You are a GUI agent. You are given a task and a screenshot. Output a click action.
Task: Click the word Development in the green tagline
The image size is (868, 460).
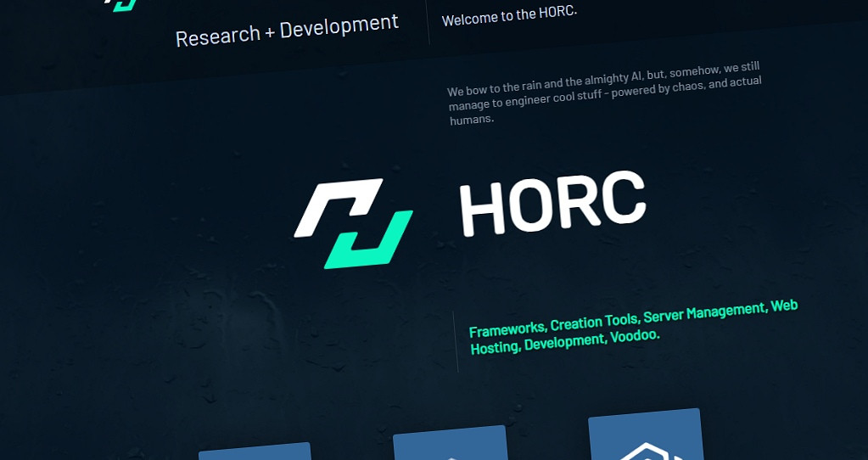(x=563, y=342)
